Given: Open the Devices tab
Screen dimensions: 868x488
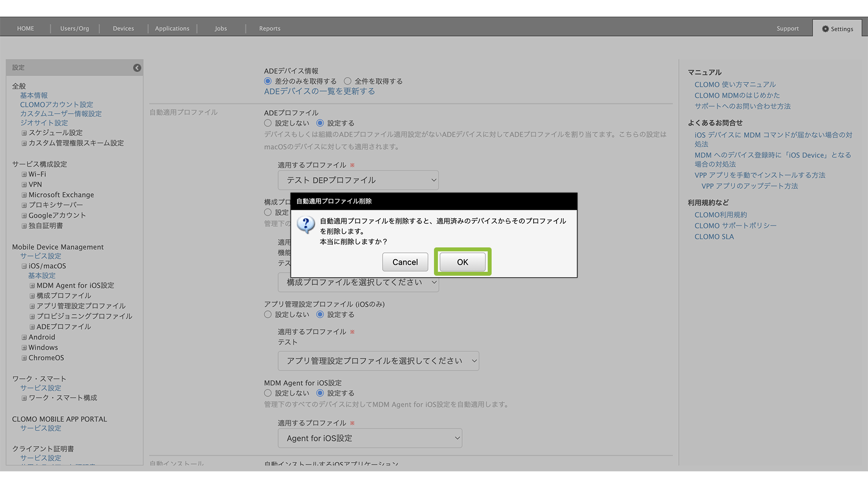Looking at the screenshot, I should tap(123, 28).
